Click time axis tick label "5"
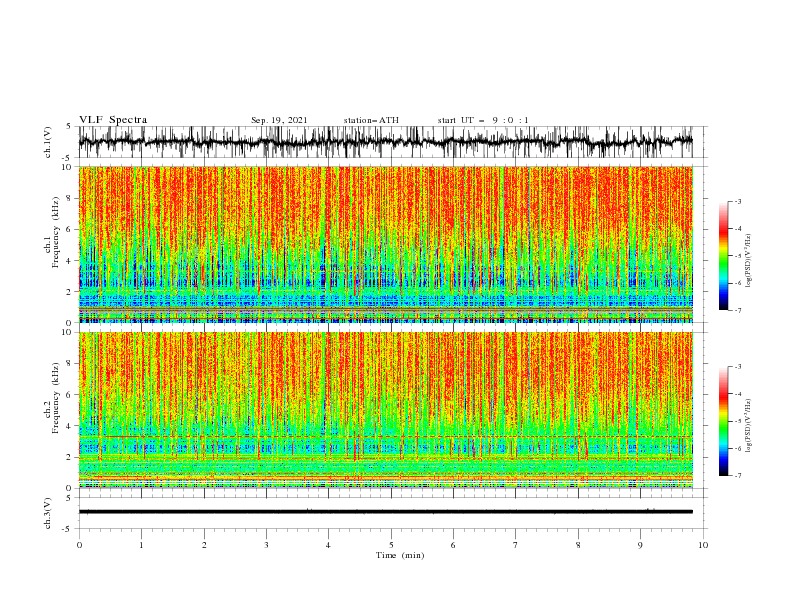792x612 pixels. [x=391, y=545]
